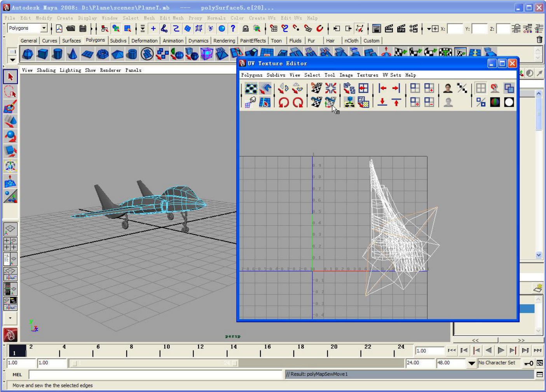
Task: Rotate selected UVs counterclockwise
Action: point(283,102)
